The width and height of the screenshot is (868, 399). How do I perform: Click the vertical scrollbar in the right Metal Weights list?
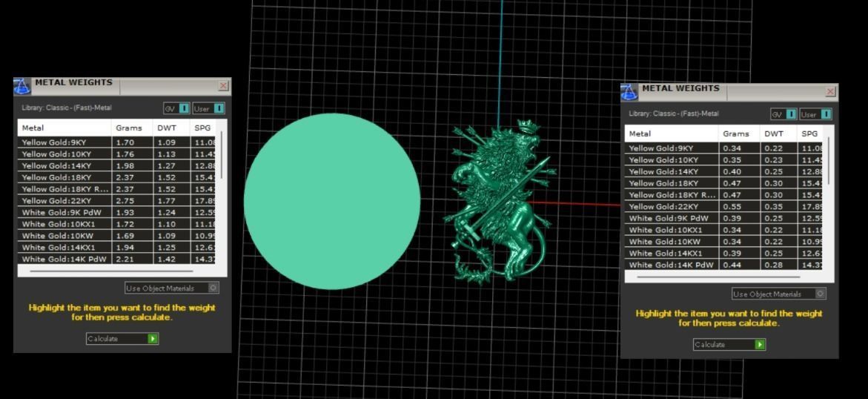[x=829, y=161]
